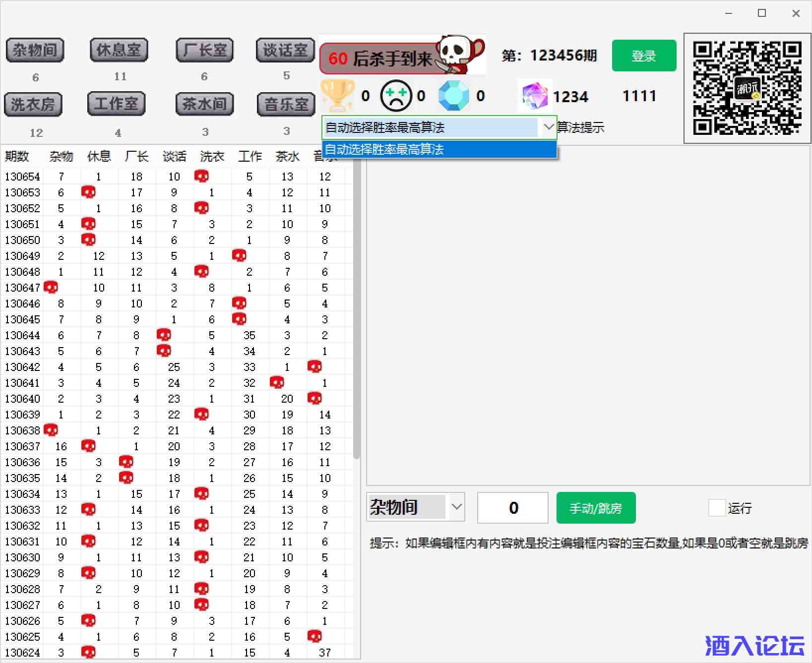This screenshot has width=812, height=663.
Task: Select the 工作室 room button
Action: pyautogui.click(x=116, y=103)
